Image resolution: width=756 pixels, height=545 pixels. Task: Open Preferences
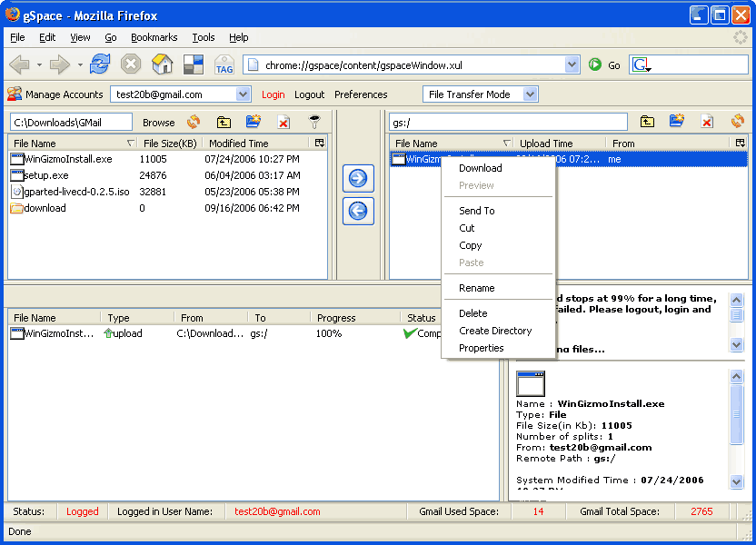[x=361, y=94]
